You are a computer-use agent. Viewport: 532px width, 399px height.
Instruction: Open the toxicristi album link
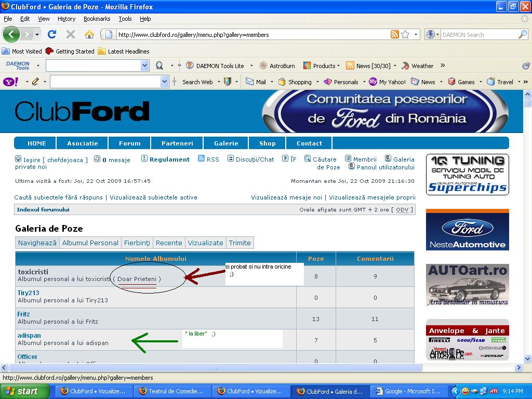tap(33, 272)
